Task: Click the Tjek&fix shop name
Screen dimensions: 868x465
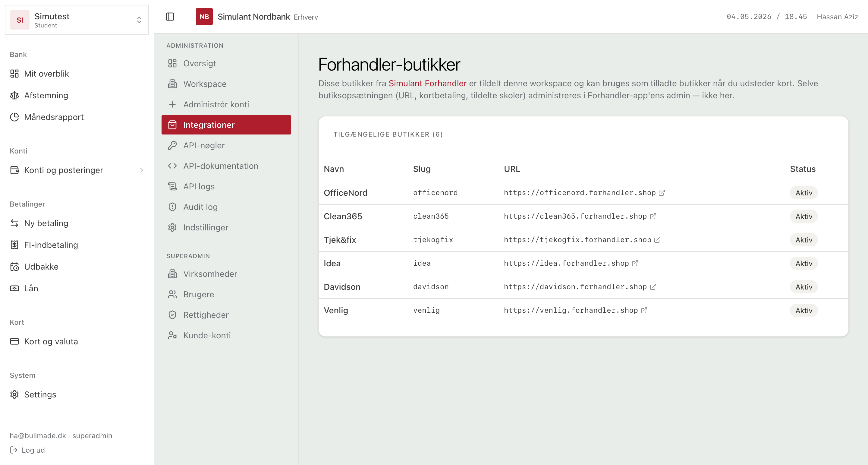Action: coord(340,240)
